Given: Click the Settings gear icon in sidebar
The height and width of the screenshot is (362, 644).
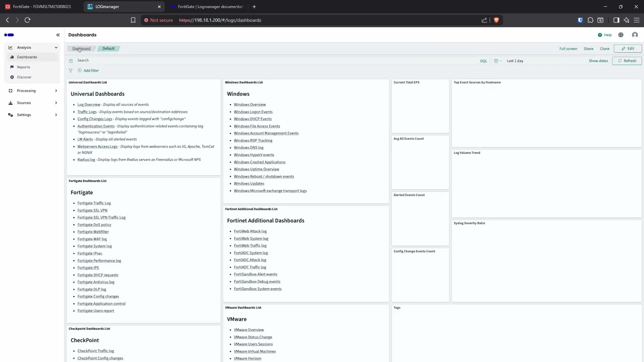Looking at the screenshot, I should [x=11, y=115].
